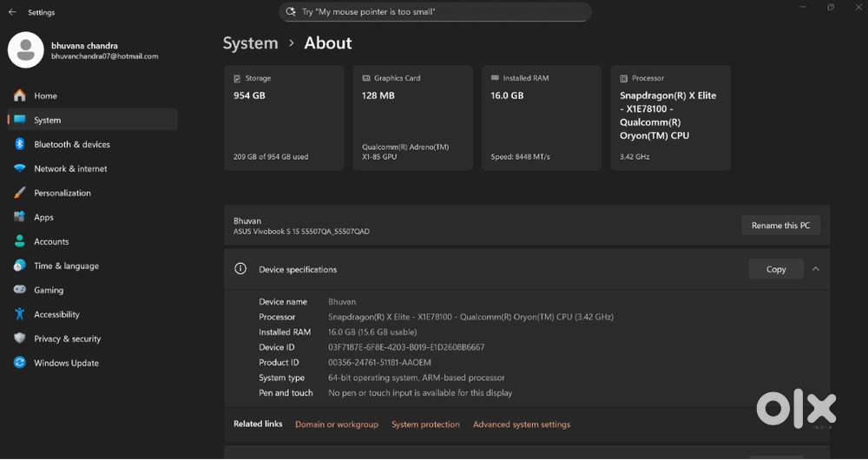Image resolution: width=868 pixels, height=460 pixels.
Task: Open System protection link
Action: [425, 425]
